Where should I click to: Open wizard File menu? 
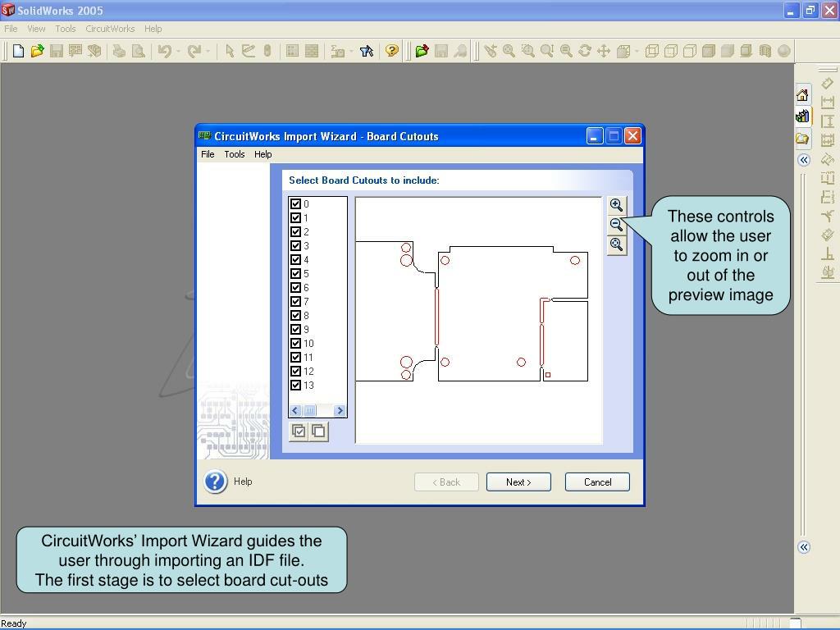pyautogui.click(x=208, y=154)
